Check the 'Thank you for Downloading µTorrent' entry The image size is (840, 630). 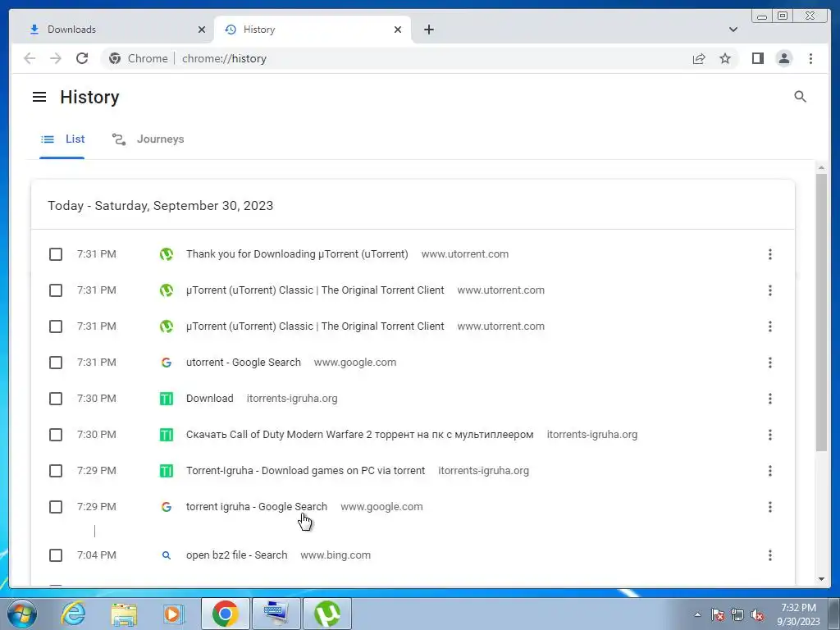(56, 254)
